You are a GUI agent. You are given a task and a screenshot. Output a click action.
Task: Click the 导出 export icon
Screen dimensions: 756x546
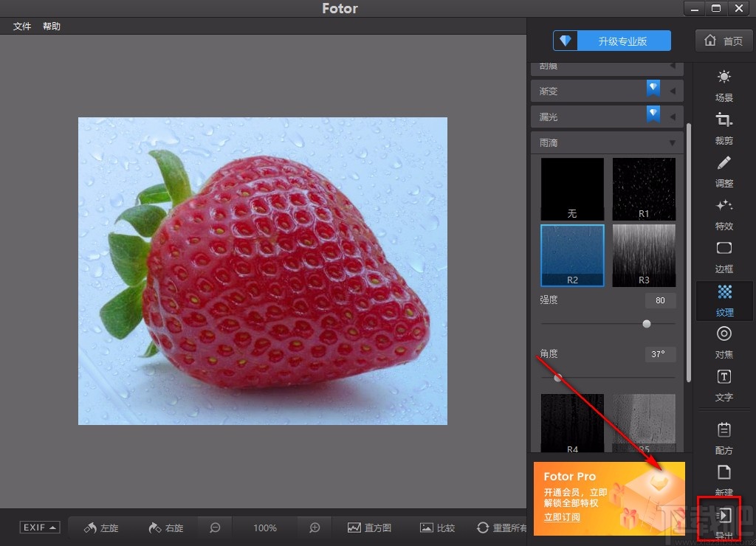[724, 515]
